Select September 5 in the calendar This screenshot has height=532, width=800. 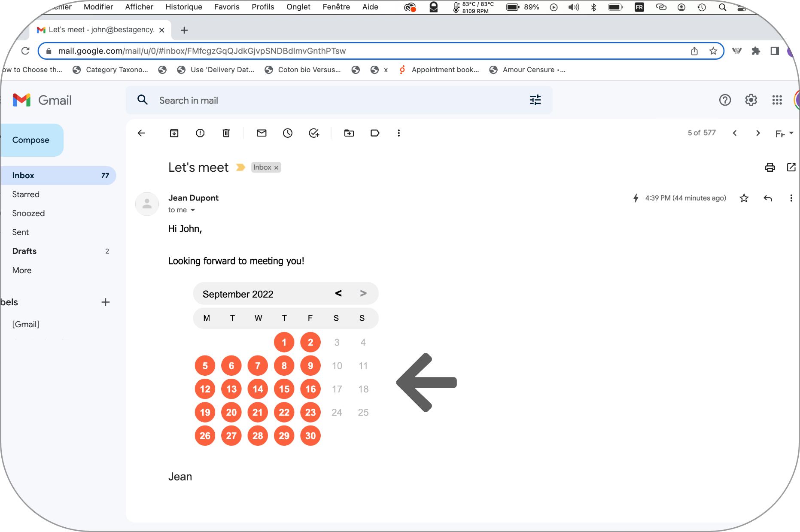[205, 366]
